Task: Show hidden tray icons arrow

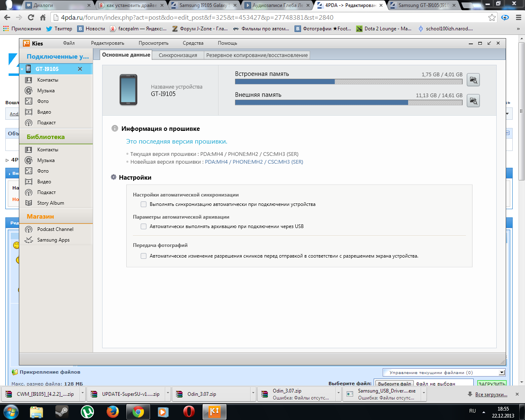Action: (x=484, y=411)
